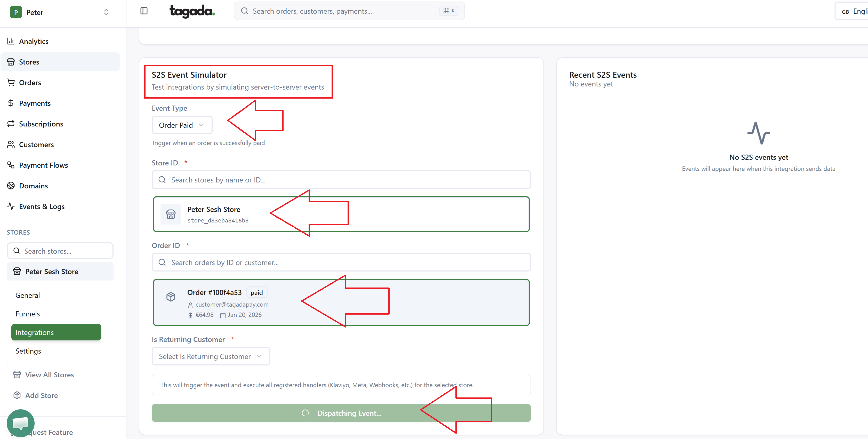This screenshot has width=868, height=439.
Task: Click the Analytics bar chart icon
Action: pyautogui.click(x=11, y=41)
